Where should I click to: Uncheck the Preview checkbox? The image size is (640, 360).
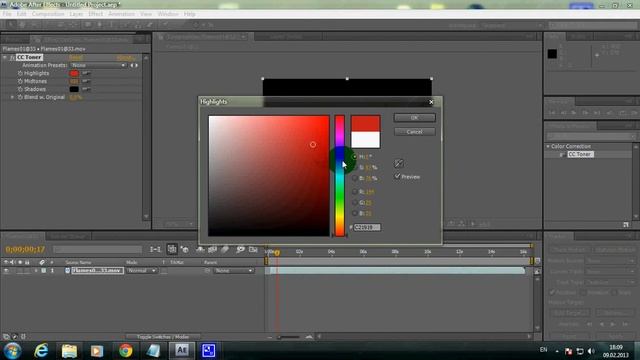click(397, 176)
